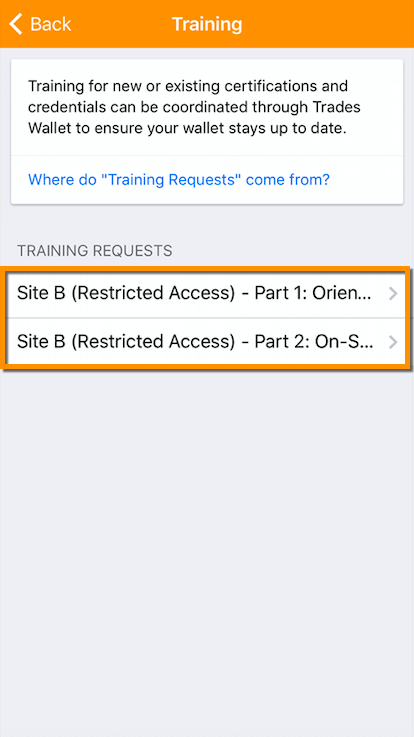Tap the truncated 'Part 2: On-S...' text
The height and width of the screenshot is (737, 414).
[x=313, y=342]
